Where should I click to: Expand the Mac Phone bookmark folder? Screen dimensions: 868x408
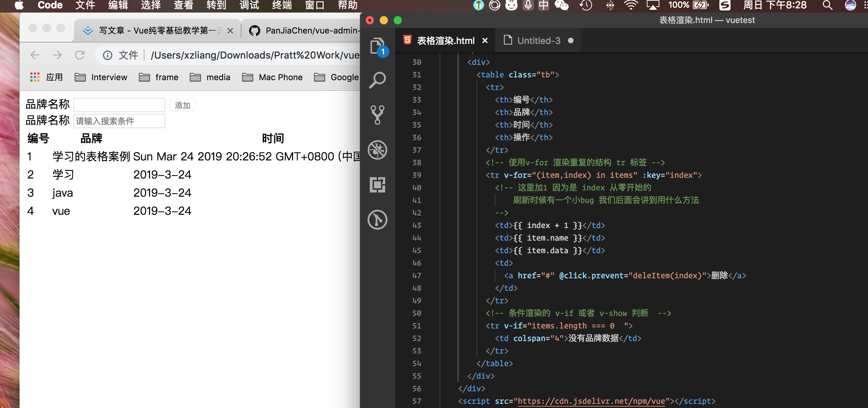[272, 77]
